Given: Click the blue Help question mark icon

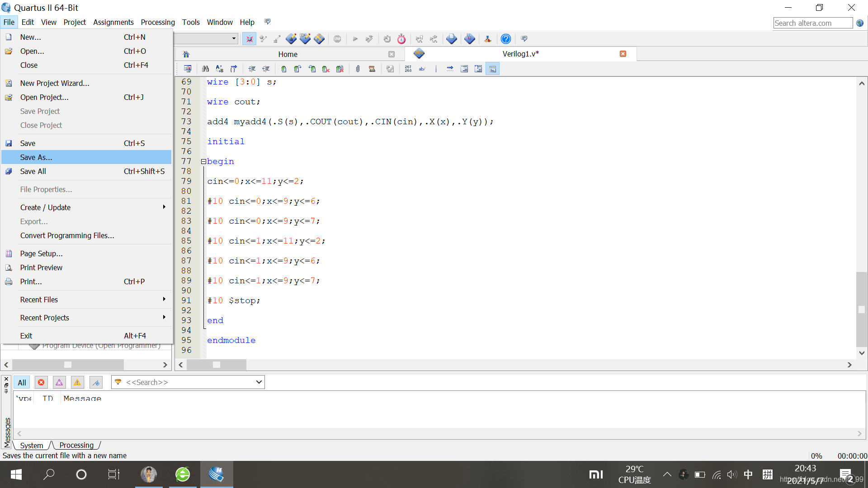Looking at the screenshot, I should (x=506, y=39).
